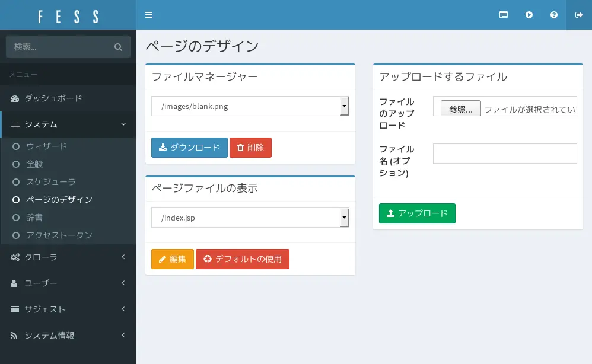Click the play circle icon in header
Screen dimensions: 592x364
(x=529, y=15)
